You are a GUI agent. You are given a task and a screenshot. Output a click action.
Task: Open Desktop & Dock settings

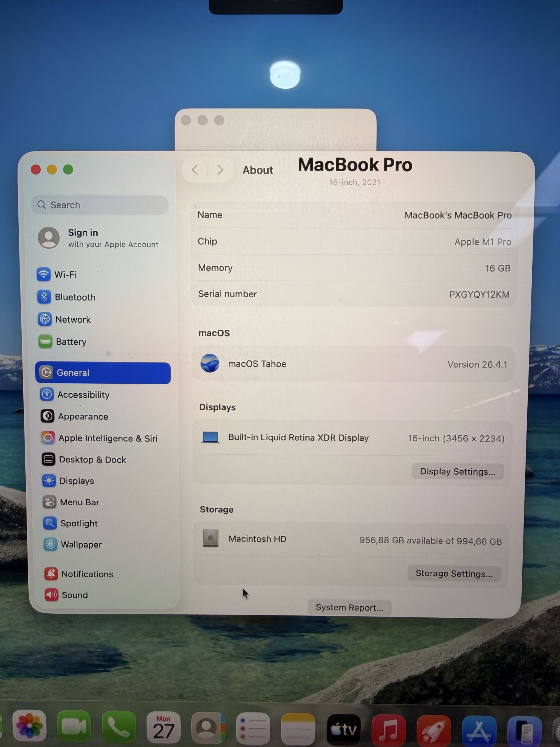point(84,459)
